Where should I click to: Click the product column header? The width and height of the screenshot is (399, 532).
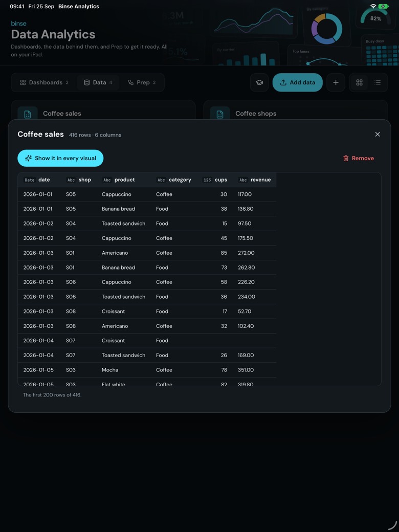pos(123,180)
